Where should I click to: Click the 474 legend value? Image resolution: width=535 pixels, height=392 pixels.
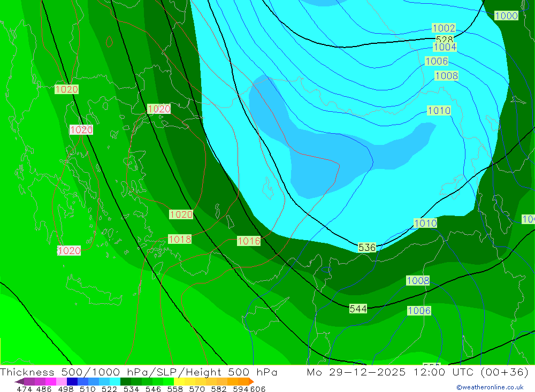(24, 389)
